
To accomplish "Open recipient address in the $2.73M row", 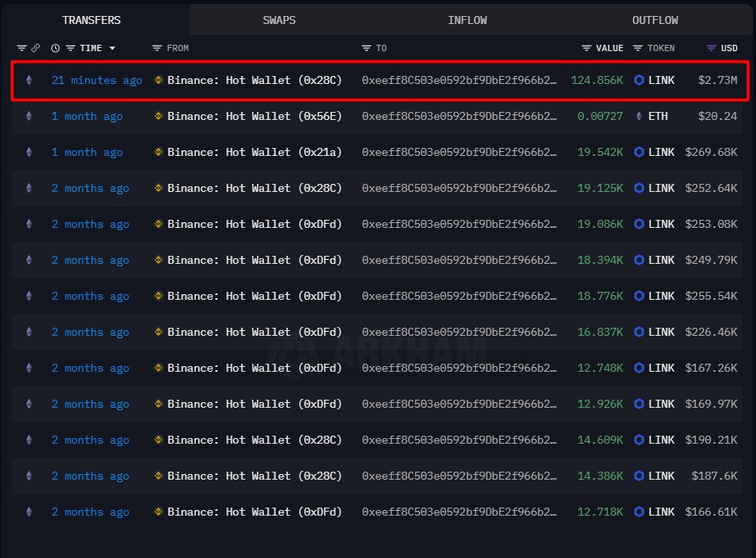I will pos(459,80).
